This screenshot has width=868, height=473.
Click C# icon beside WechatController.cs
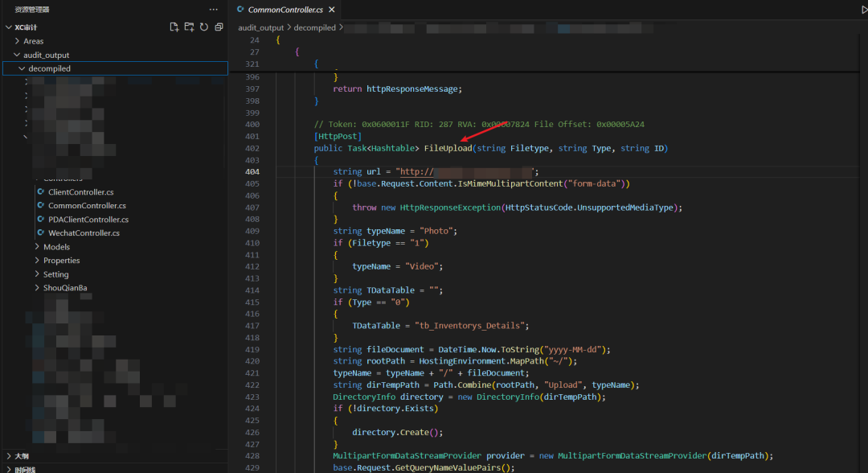point(41,232)
